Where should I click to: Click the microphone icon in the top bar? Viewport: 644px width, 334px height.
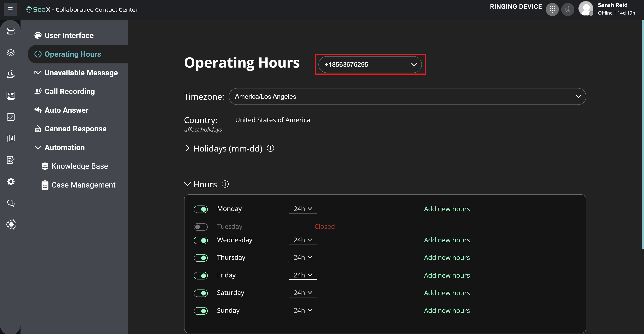pos(568,9)
